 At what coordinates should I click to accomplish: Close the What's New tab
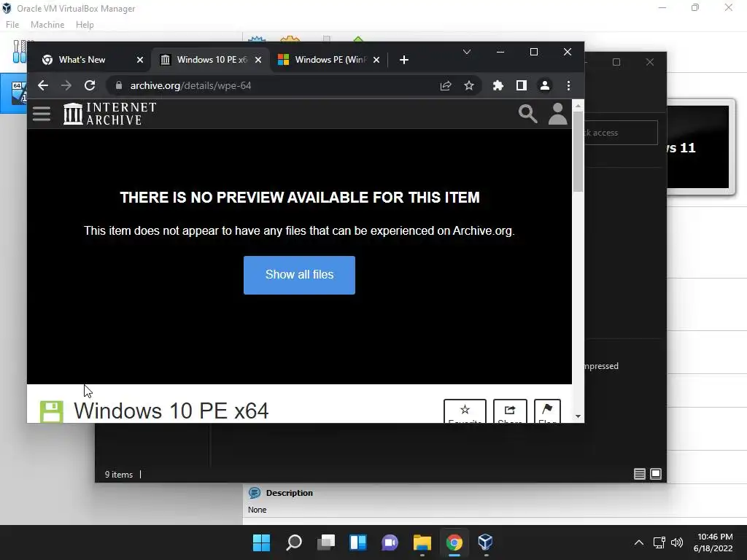click(139, 60)
